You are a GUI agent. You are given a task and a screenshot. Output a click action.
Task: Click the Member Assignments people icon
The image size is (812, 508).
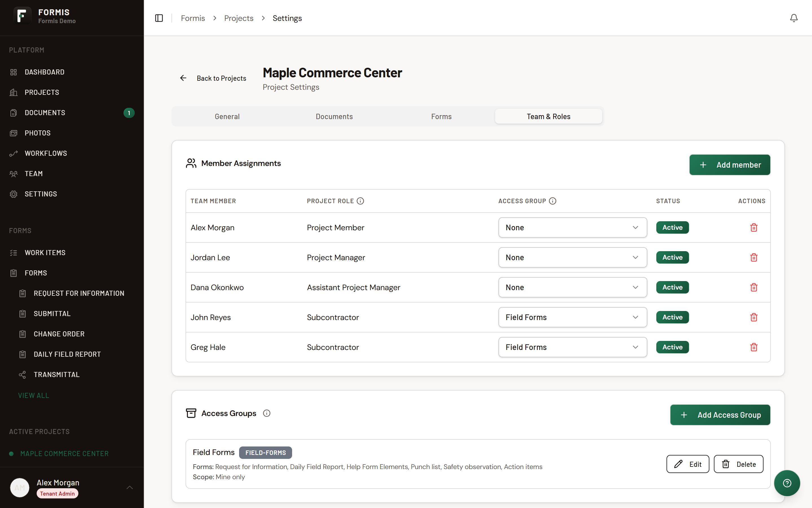[x=191, y=163]
